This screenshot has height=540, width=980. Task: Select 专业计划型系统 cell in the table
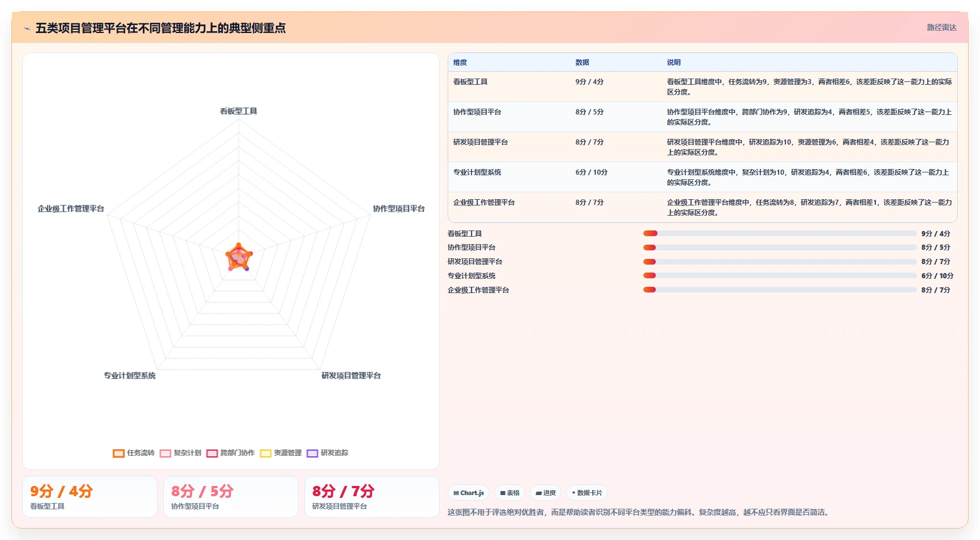tap(477, 172)
